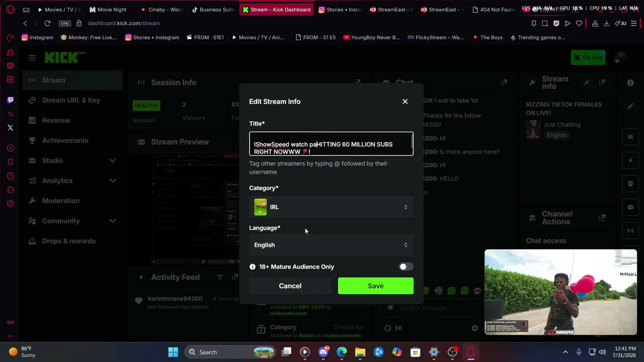This screenshot has width=644, height=362.
Task: Open Moderation in Kick sidebar
Action: (72, 201)
